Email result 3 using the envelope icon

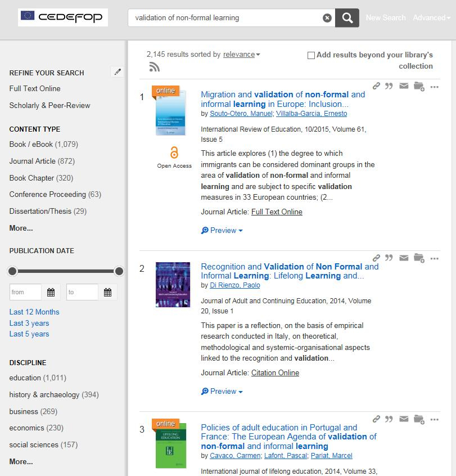coord(404,419)
